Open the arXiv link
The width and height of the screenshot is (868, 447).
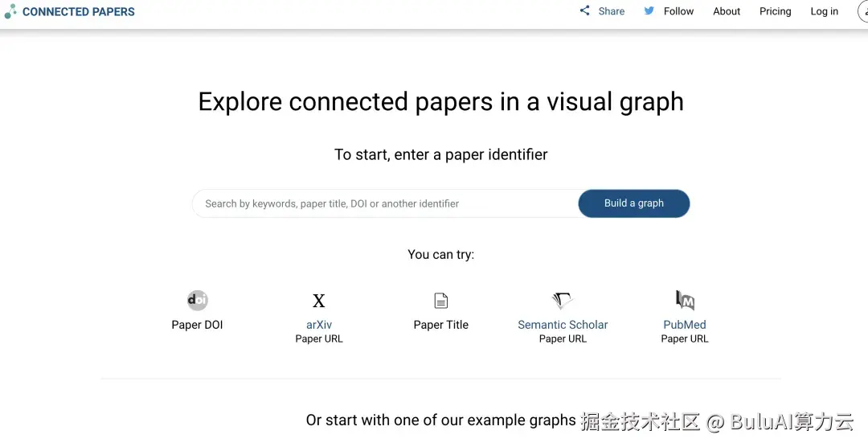(x=319, y=325)
